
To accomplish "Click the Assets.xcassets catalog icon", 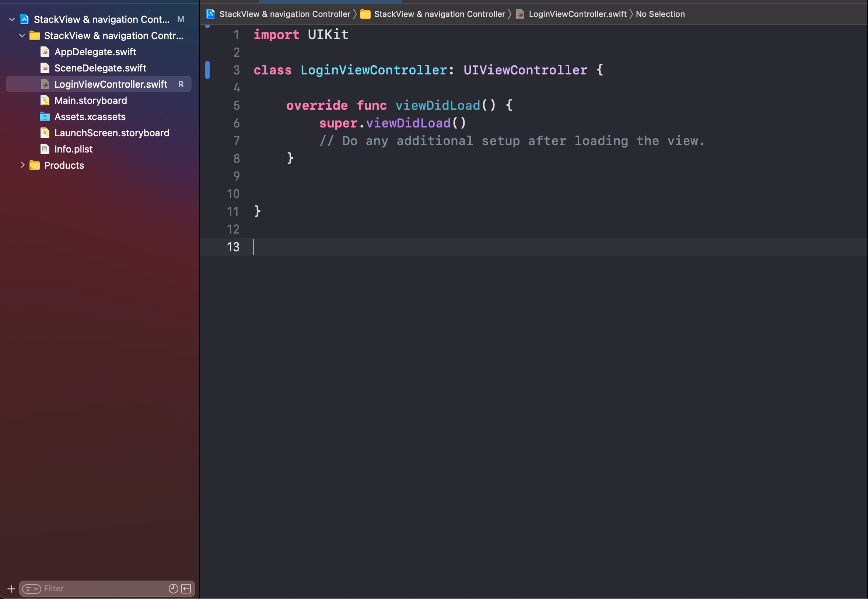I will coord(45,117).
